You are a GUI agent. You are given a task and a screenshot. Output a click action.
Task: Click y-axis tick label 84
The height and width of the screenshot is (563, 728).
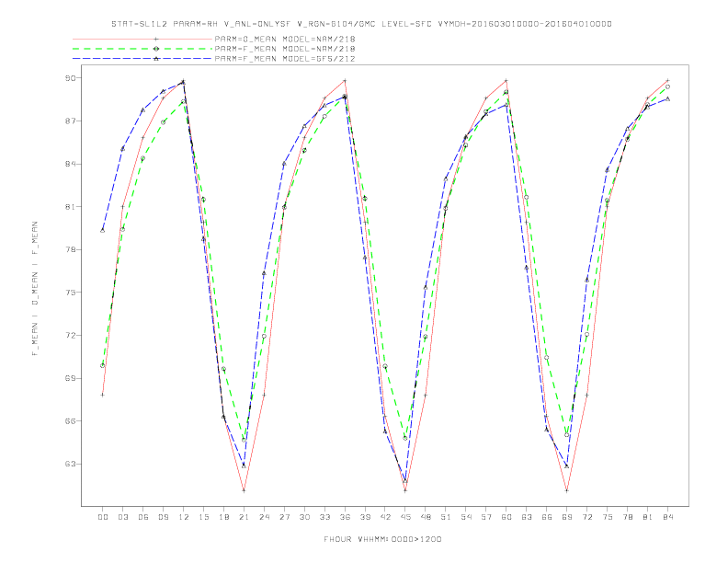click(x=70, y=164)
